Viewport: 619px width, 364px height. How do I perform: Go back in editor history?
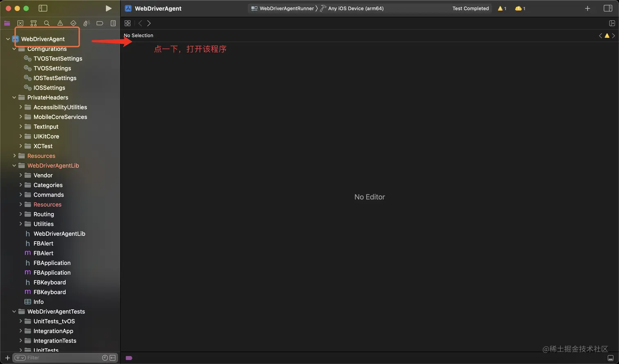tap(140, 23)
